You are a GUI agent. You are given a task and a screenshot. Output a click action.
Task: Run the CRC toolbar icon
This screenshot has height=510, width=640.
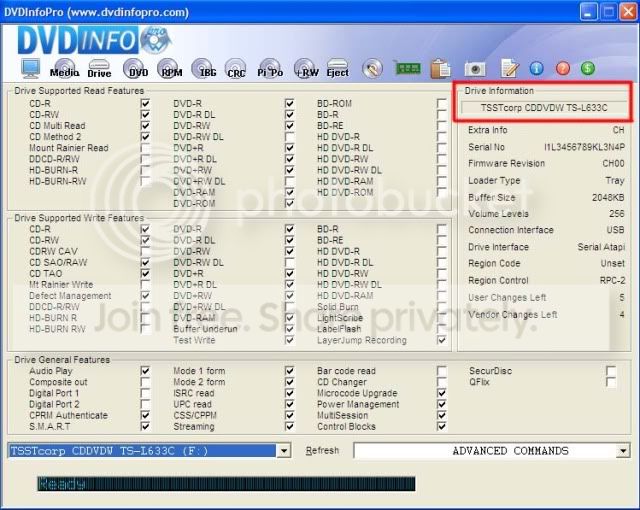click(x=236, y=69)
